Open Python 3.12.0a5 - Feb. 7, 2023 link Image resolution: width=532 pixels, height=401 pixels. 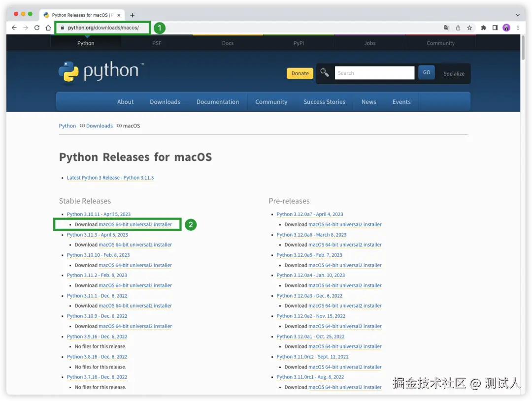click(x=309, y=255)
